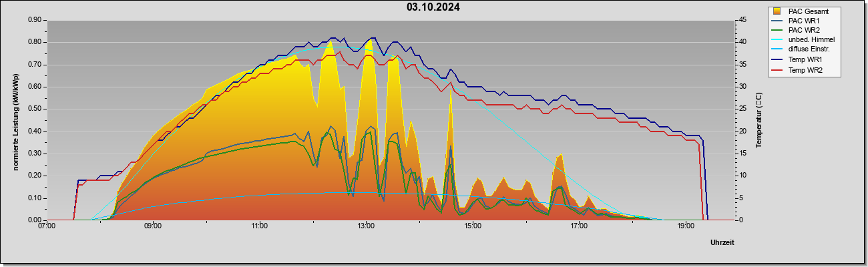Click the 0.90 value on left axis
The height and width of the screenshot is (267, 868).
pos(35,20)
